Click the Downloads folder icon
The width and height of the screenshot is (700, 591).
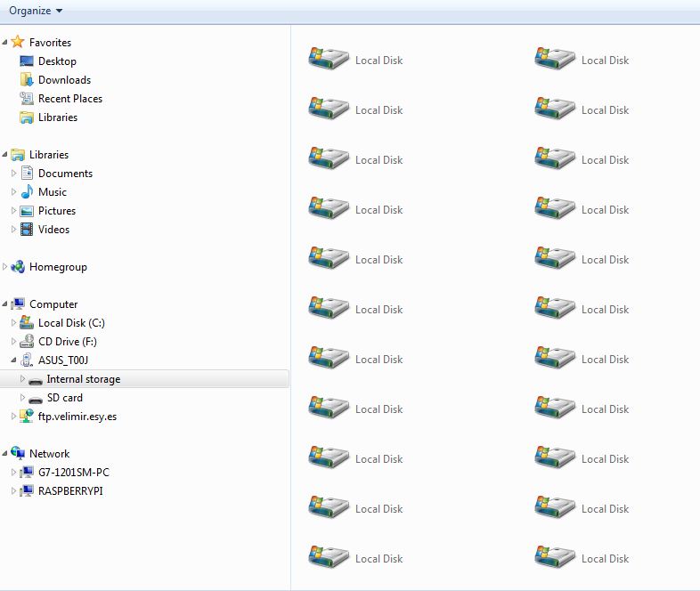click(x=27, y=80)
